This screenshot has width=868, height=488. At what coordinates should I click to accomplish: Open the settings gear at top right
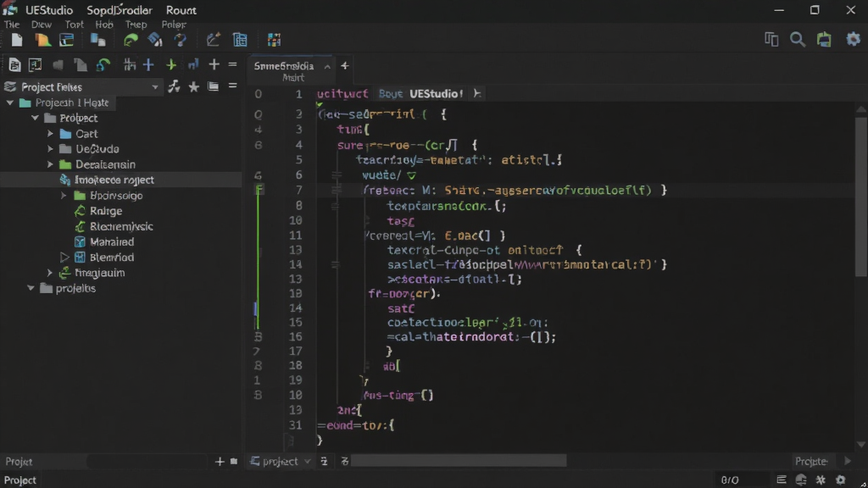853,39
